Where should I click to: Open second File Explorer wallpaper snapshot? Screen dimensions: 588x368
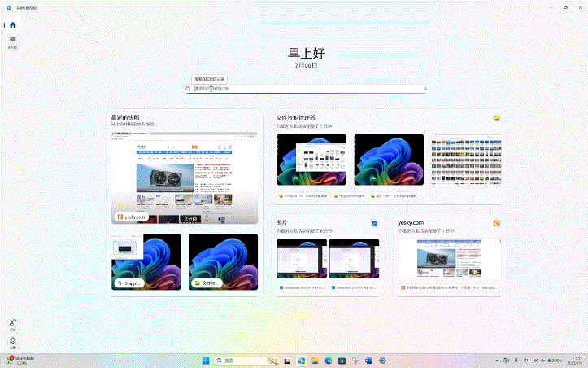click(389, 160)
